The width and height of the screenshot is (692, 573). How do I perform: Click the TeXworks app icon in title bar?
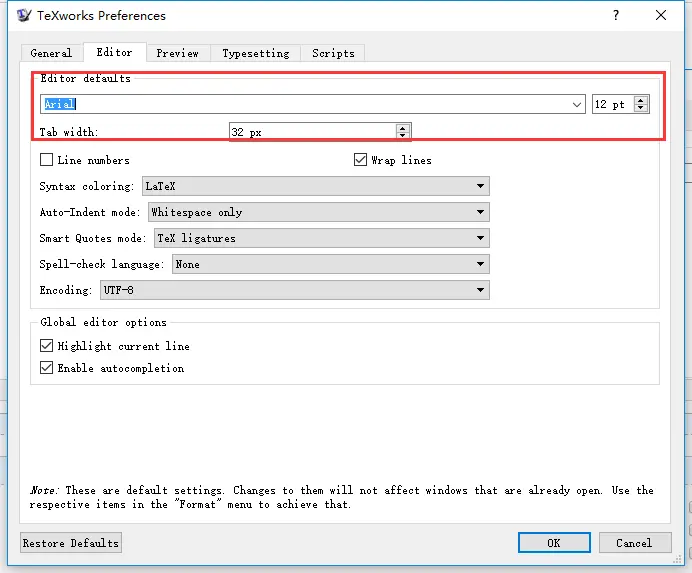point(24,15)
